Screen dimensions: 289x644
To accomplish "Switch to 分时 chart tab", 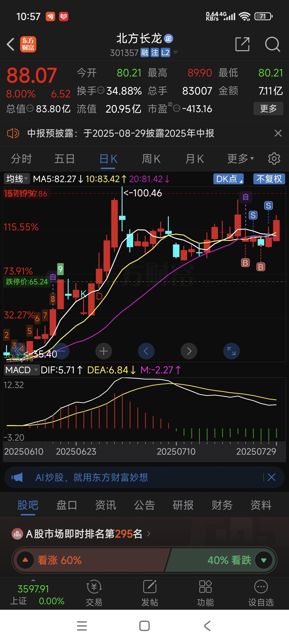I will point(21,159).
